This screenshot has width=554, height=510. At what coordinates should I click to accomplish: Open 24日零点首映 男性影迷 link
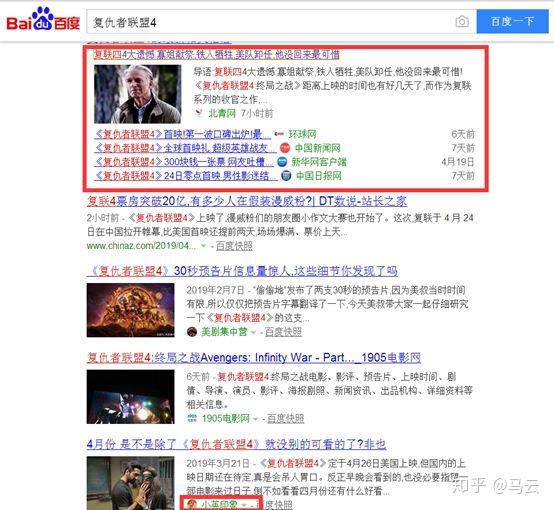point(186,176)
